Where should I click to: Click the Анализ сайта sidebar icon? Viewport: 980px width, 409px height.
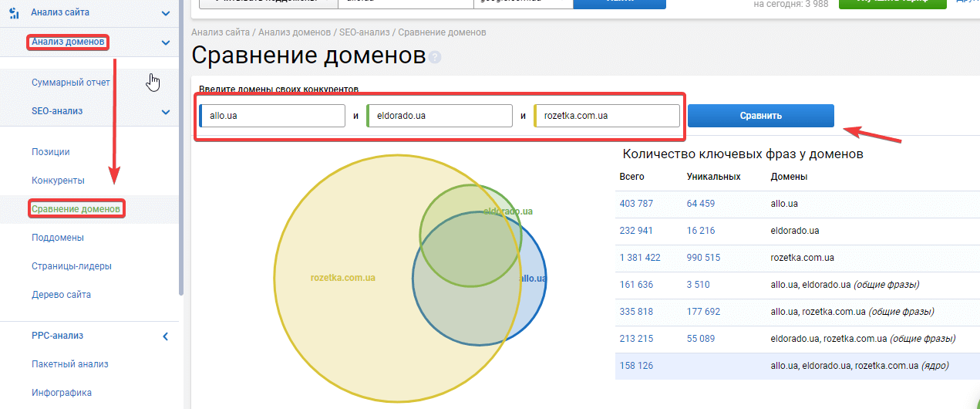pyautogui.click(x=13, y=13)
